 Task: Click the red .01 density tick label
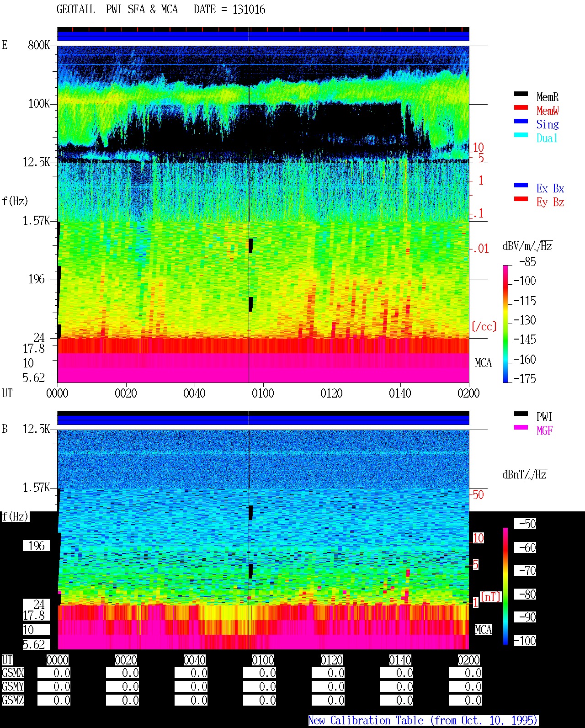click(x=480, y=249)
